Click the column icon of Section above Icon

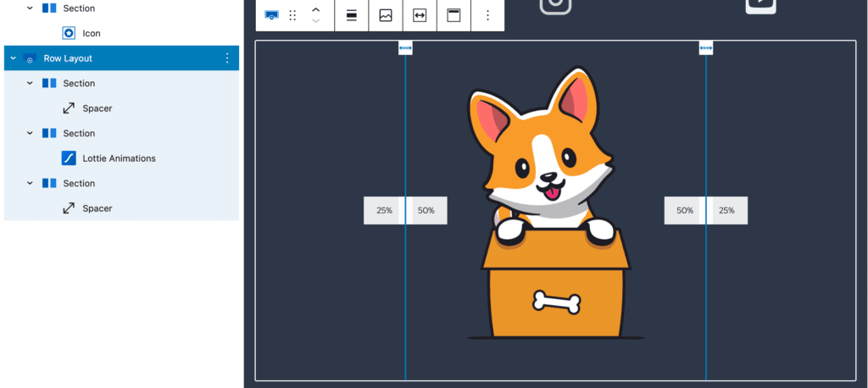49,8
